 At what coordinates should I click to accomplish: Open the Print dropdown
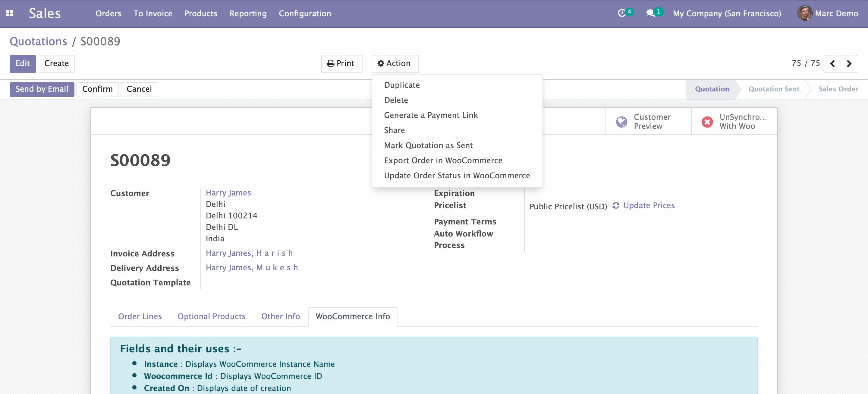(x=341, y=64)
